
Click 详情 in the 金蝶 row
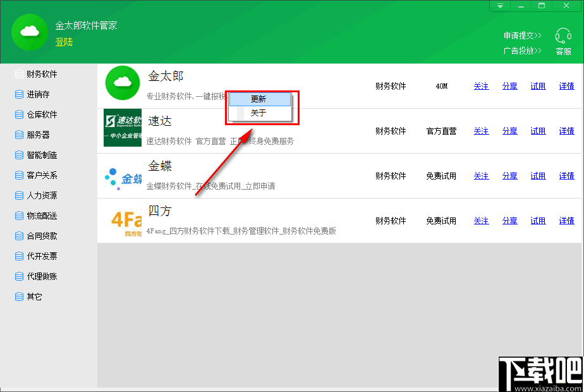coord(566,176)
